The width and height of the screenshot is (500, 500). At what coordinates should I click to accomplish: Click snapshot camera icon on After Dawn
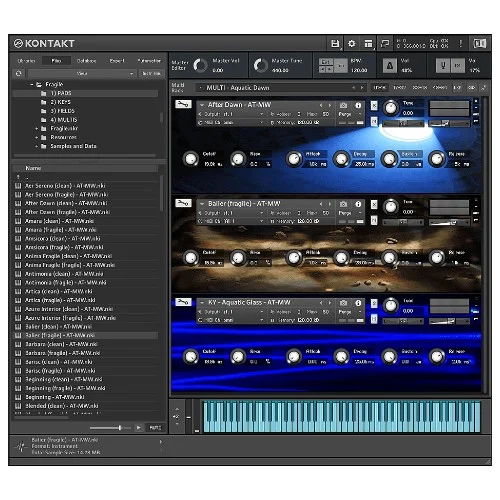click(x=343, y=105)
